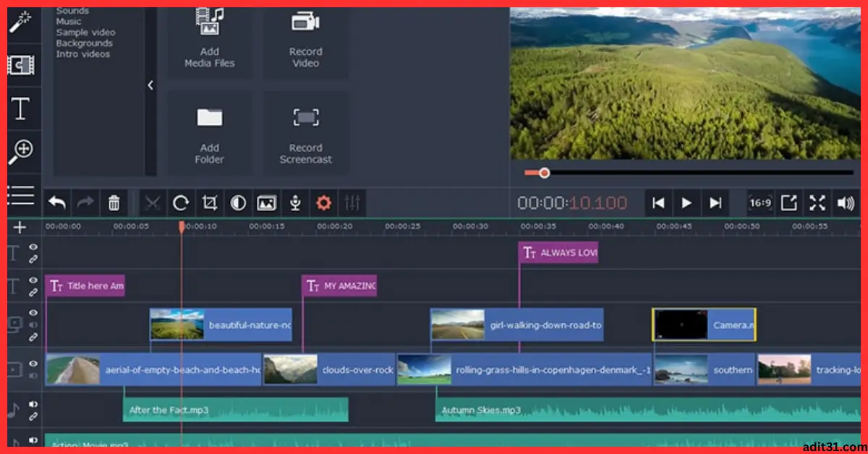This screenshot has height=454, width=868.
Task: Select the Sample video category
Action: point(85,33)
